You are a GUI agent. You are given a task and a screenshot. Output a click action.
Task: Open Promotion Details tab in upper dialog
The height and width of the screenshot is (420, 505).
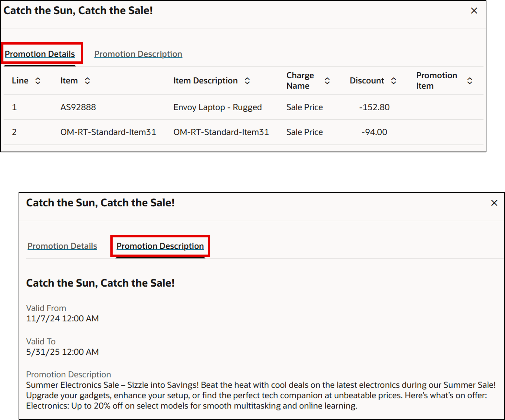pos(40,54)
